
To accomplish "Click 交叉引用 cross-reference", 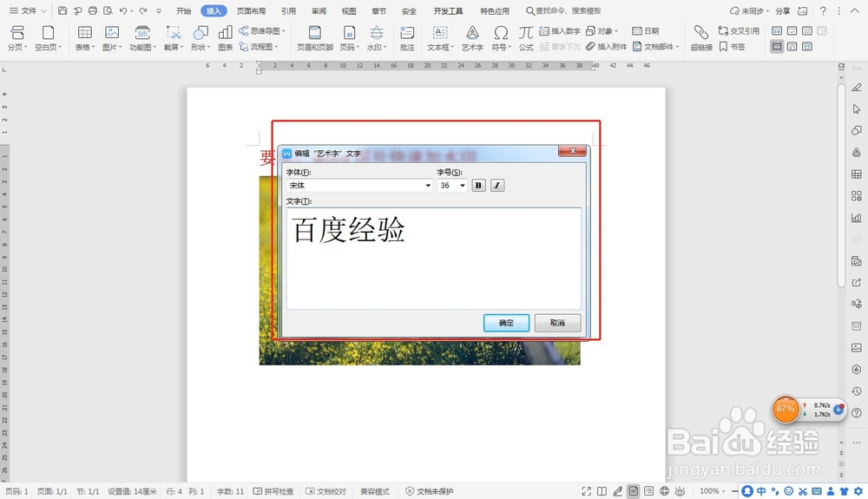I will pos(739,31).
